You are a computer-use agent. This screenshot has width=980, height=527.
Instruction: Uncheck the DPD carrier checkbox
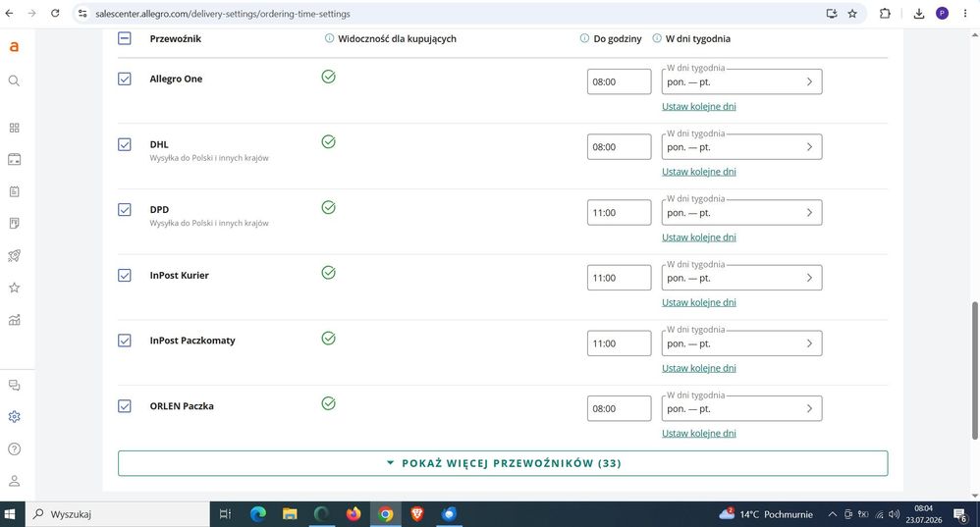tap(125, 209)
